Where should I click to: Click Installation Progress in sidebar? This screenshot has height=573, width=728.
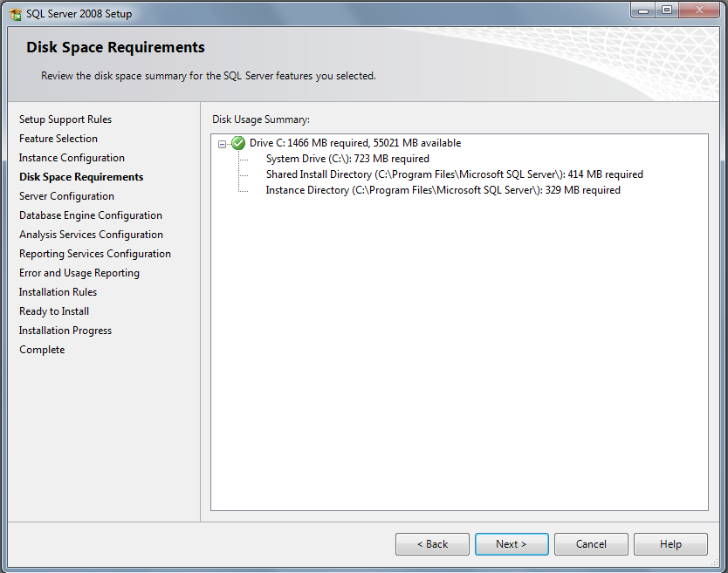tap(65, 331)
